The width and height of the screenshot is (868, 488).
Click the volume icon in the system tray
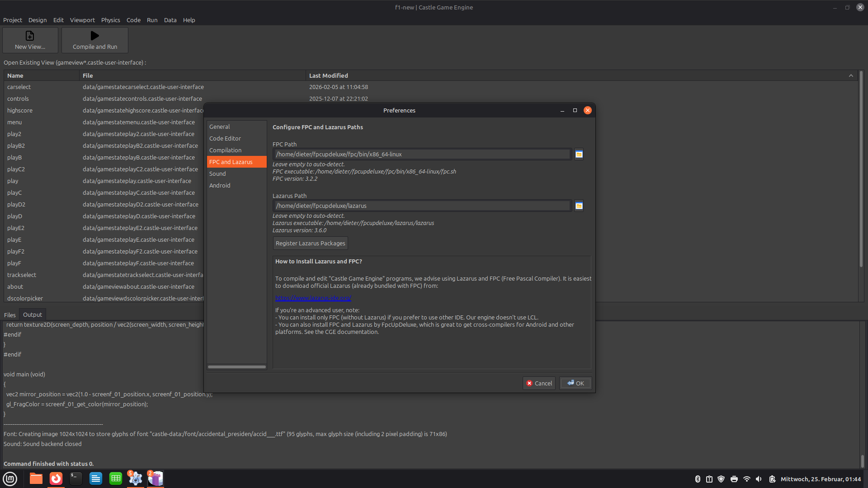(759, 479)
